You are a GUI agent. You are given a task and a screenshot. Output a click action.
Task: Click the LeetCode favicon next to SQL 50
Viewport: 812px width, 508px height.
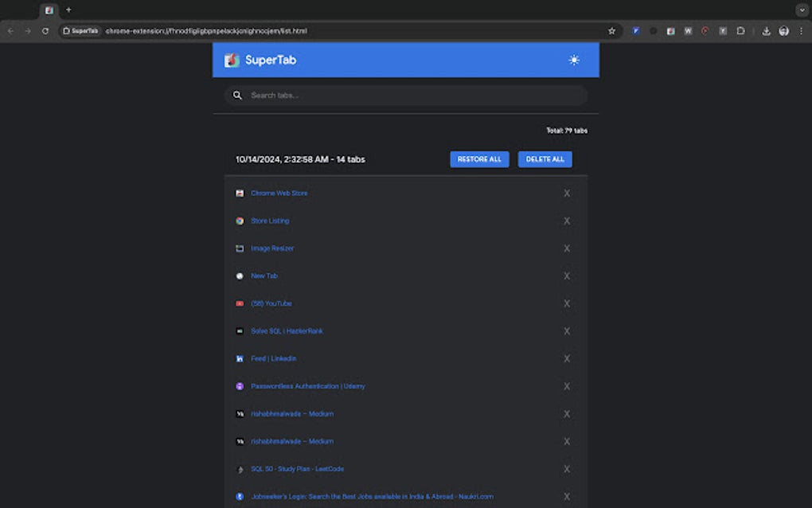pyautogui.click(x=240, y=469)
